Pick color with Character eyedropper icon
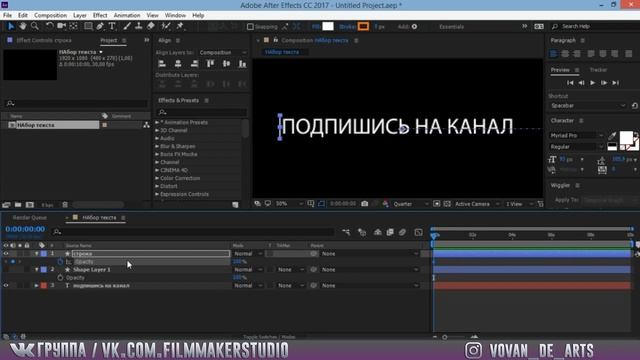Image resolution: width=640 pixels, height=360 pixels. pyautogui.click(x=612, y=136)
